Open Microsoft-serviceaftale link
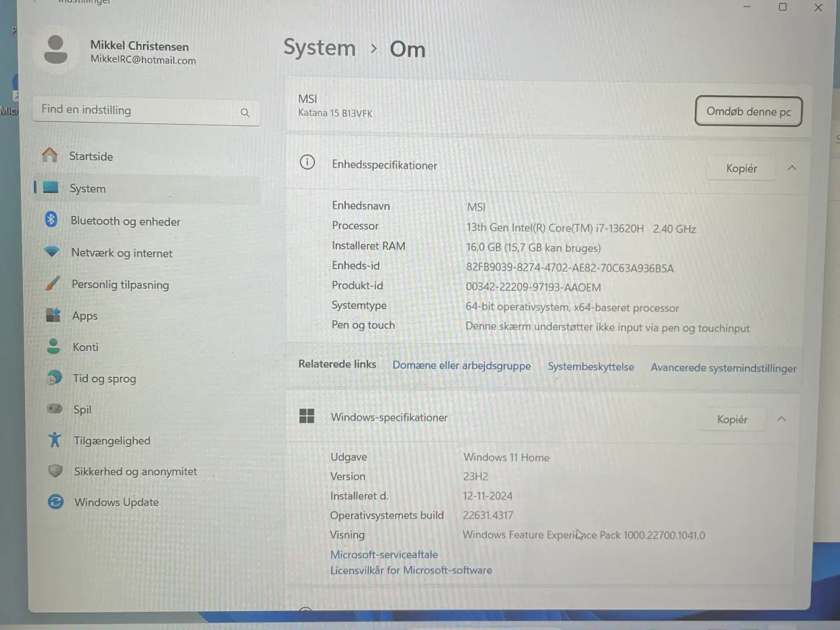 [x=384, y=555]
